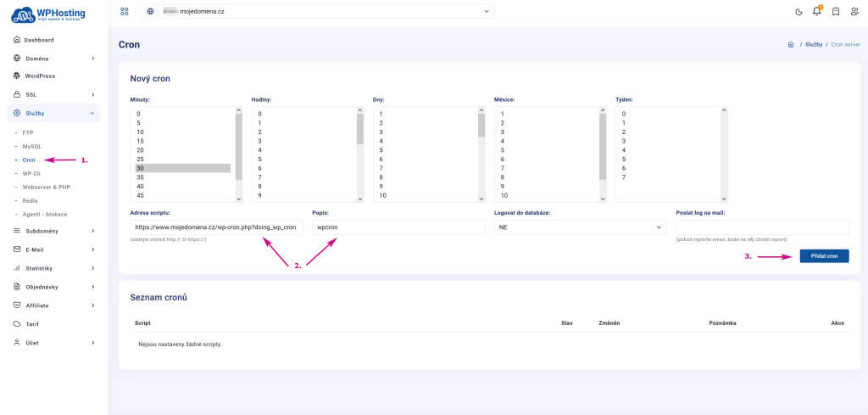The height and width of the screenshot is (415, 868).
Task: Click the apps grid icon
Action: [x=125, y=12]
